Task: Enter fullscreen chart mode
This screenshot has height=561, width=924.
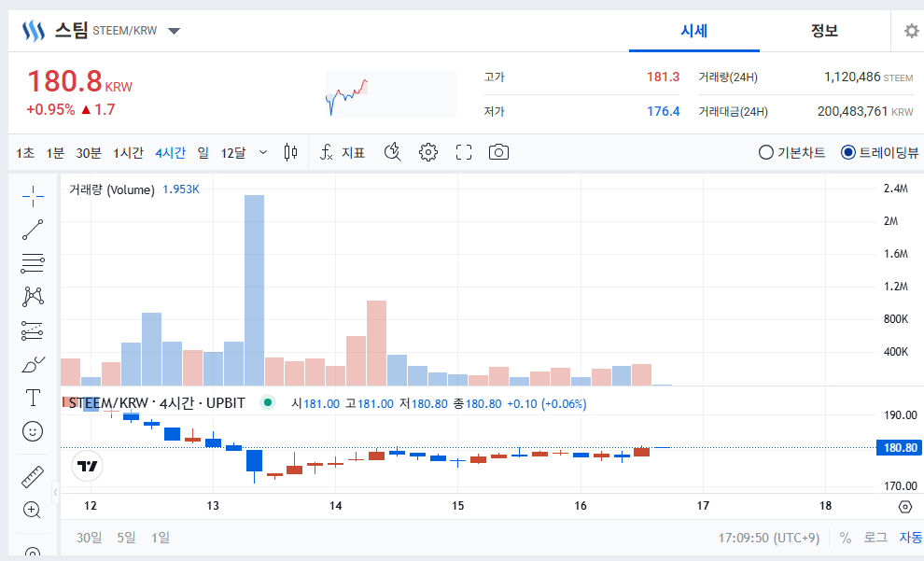Action: (464, 153)
